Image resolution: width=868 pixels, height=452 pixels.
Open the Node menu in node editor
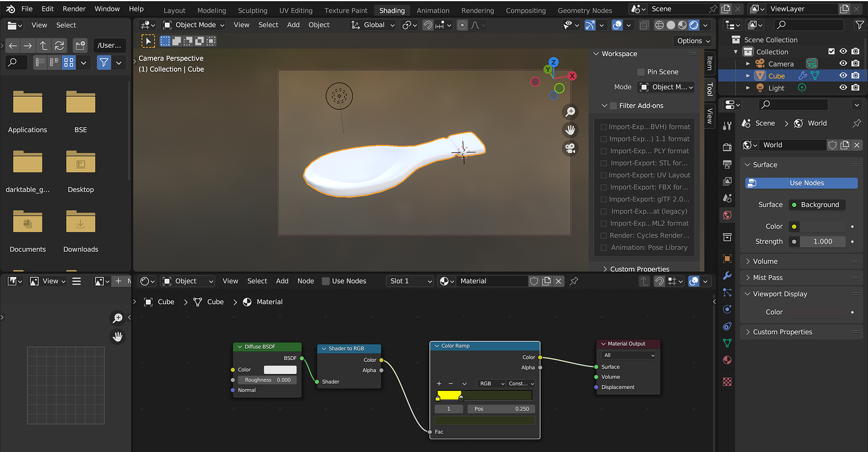306,281
